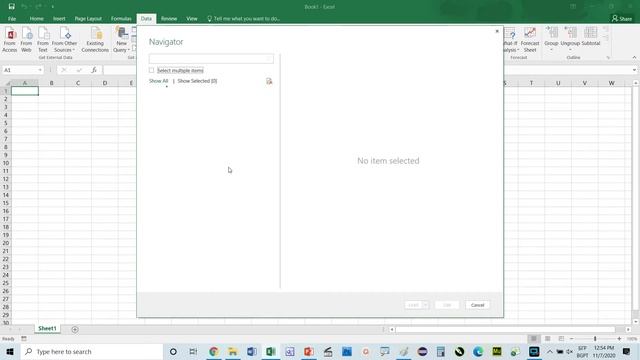
Task: Click the Navigator search field
Action: tap(211, 59)
